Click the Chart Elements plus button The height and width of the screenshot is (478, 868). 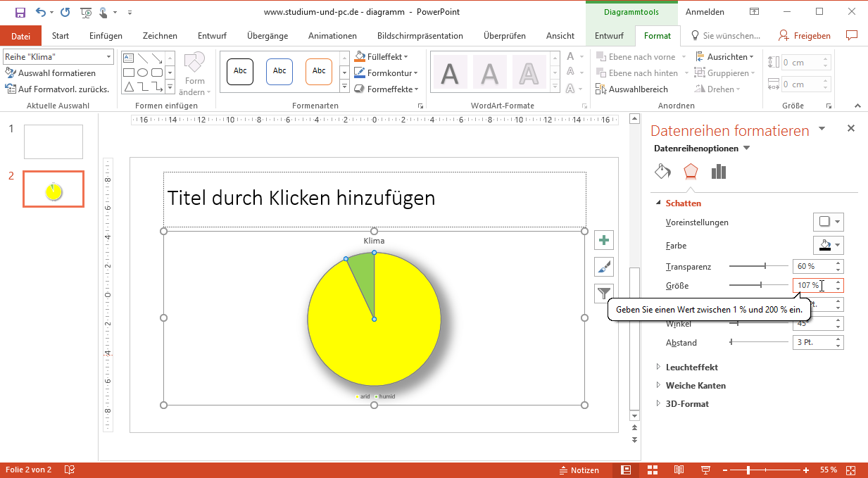(604, 241)
